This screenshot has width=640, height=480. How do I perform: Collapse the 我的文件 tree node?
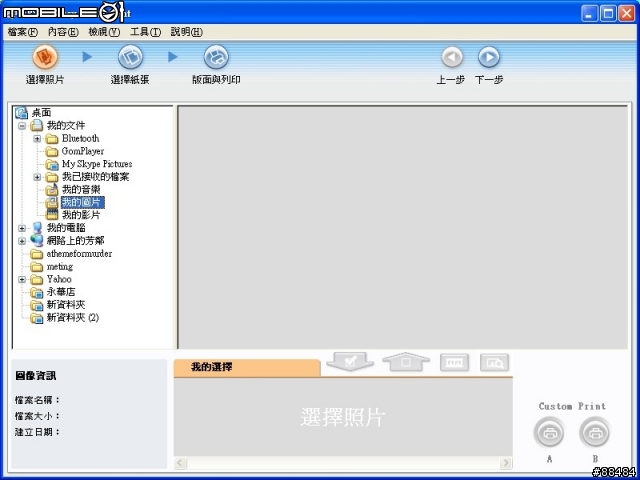[x=22, y=126]
